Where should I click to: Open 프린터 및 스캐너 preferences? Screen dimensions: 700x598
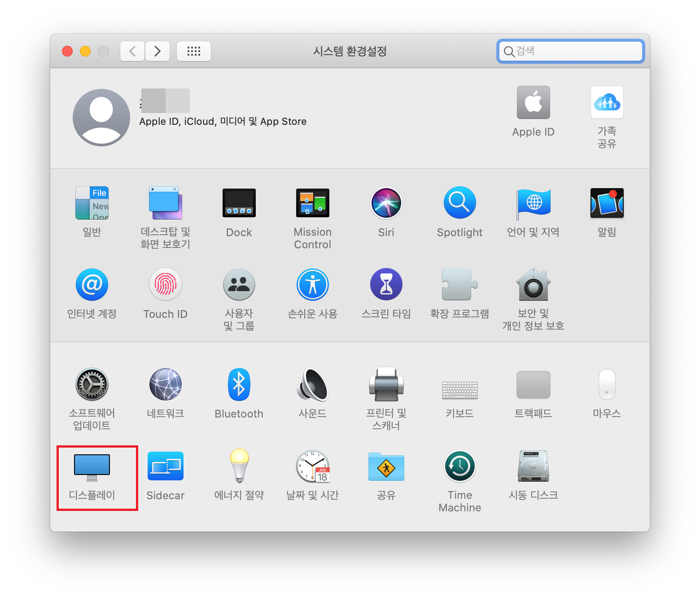coord(386,384)
